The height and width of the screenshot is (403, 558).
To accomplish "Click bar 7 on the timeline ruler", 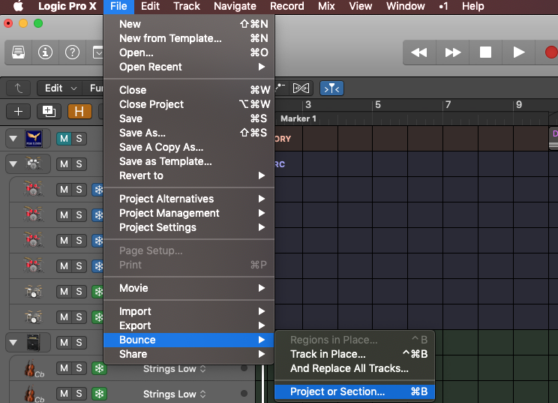I will 448,105.
